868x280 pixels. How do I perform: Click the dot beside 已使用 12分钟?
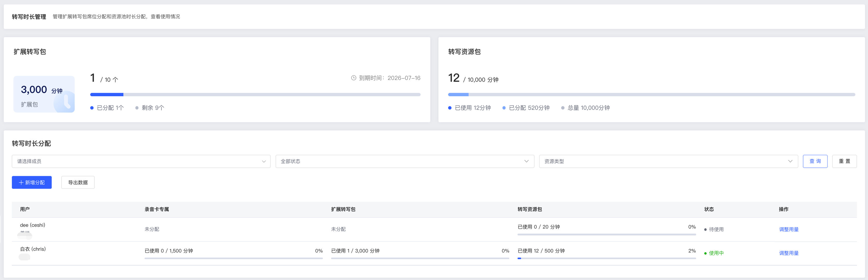pos(450,108)
